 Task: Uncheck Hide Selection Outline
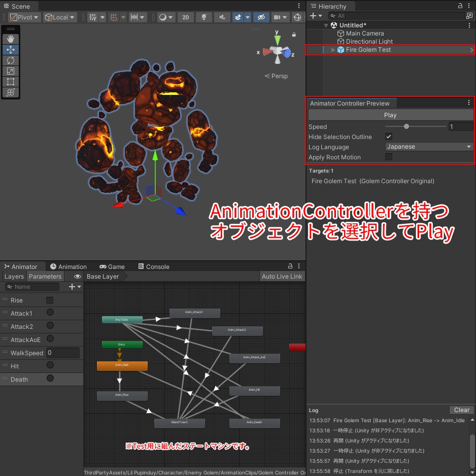click(x=389, y=137)
